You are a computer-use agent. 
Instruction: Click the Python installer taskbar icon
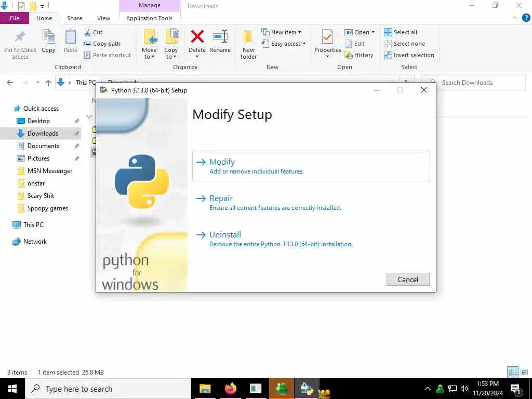pos(307,389)
